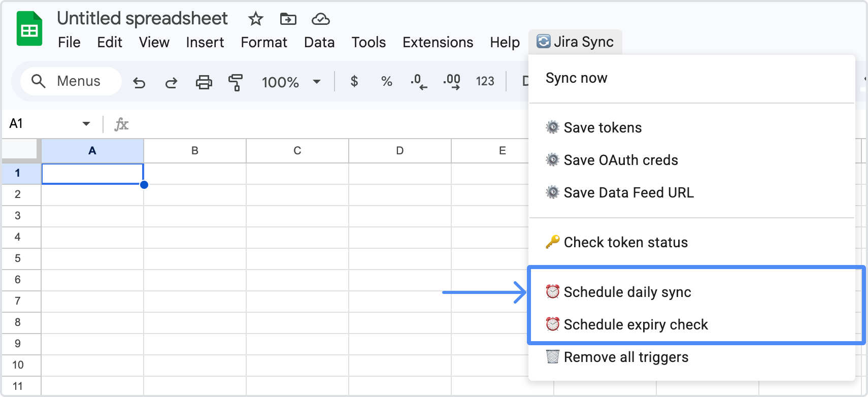Select row 1 header
The height and width of the screenshot is (397, 868).
21,173
